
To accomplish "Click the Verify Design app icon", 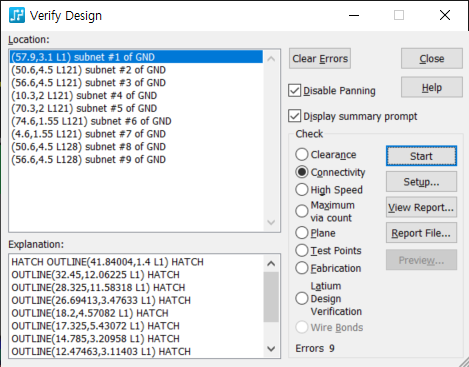I will (17, 15).
